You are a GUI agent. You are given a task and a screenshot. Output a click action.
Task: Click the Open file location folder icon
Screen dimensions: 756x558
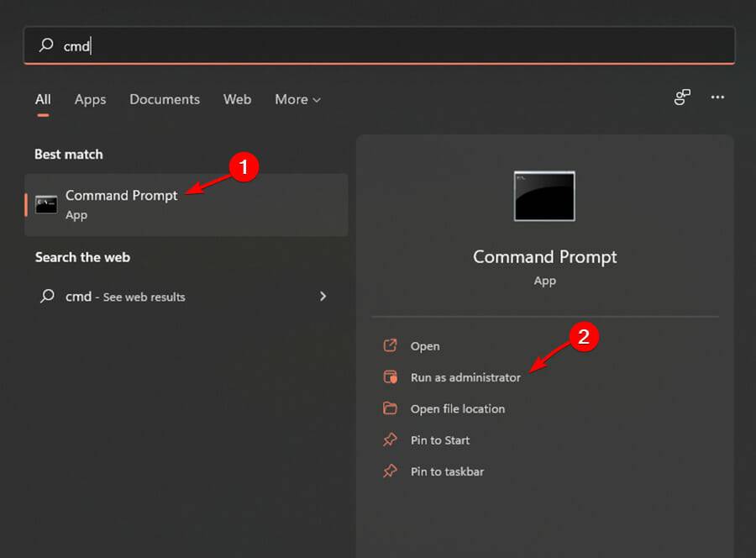point(390,408)
